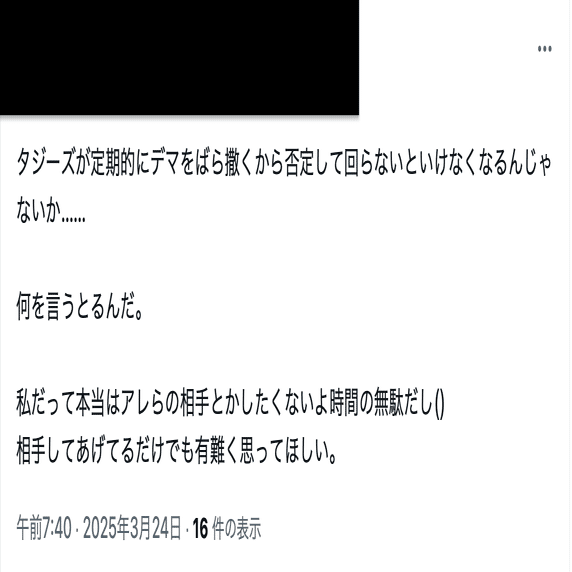Click 相手してあげてる in the last line
The image size is (572, 572).
point(75,452)
